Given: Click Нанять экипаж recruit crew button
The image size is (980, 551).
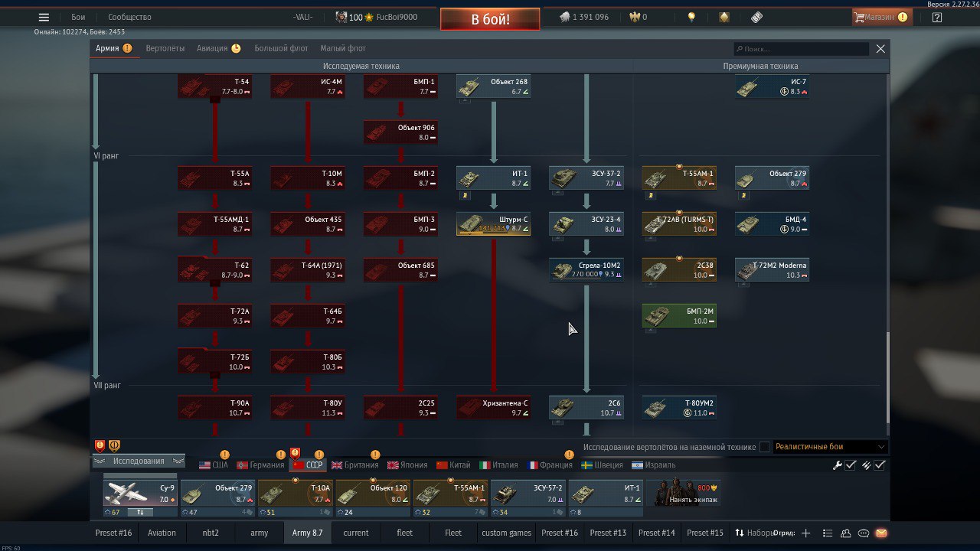Looking at the screenshot, I should pos(683,493).
